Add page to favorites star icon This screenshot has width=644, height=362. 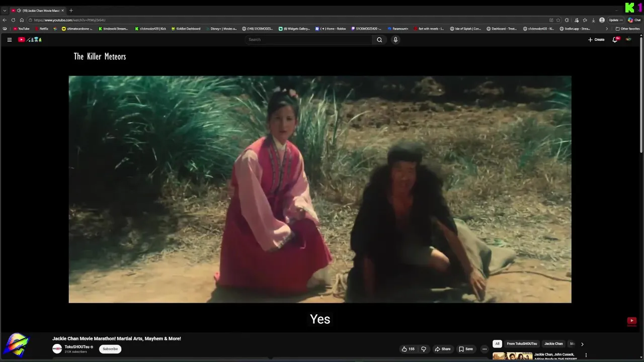coord(558,20)
